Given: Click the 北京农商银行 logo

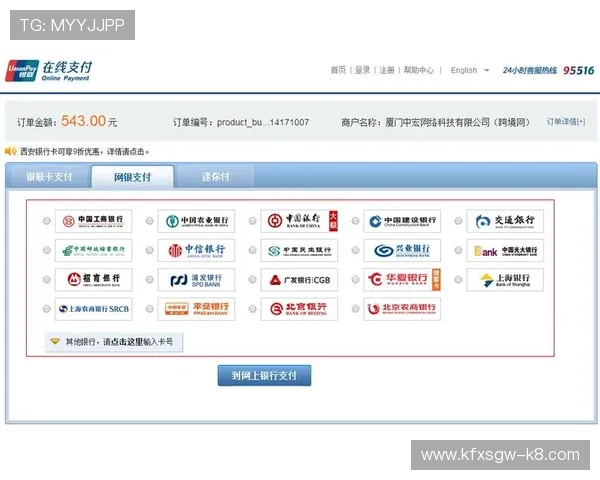Looking at the screenshot, I should [402, 309].
